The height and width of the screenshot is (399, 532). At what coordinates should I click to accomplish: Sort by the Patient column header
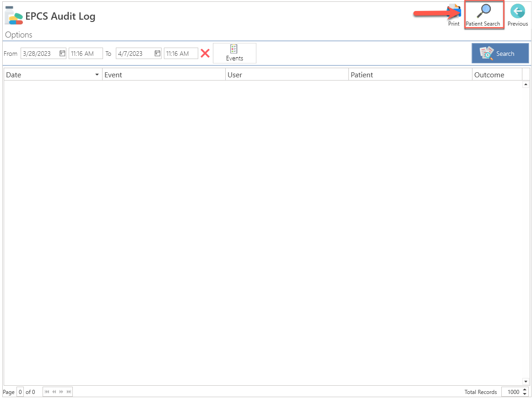click(x=410, y=75)
